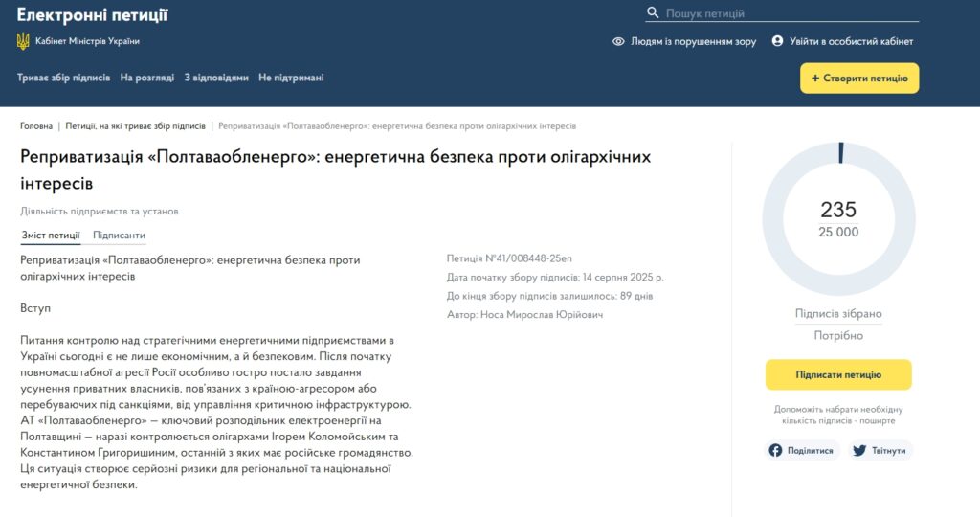Open На розгляді petitions section
The width and height of the screenshot is (980, 517).
pyautogui.click(x=147, y=78)
